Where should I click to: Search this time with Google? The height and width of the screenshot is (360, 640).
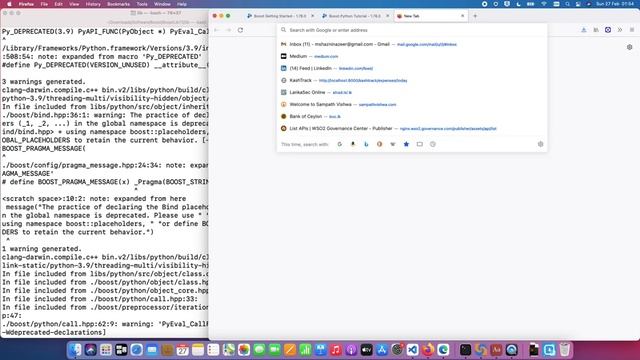(340, 144)
